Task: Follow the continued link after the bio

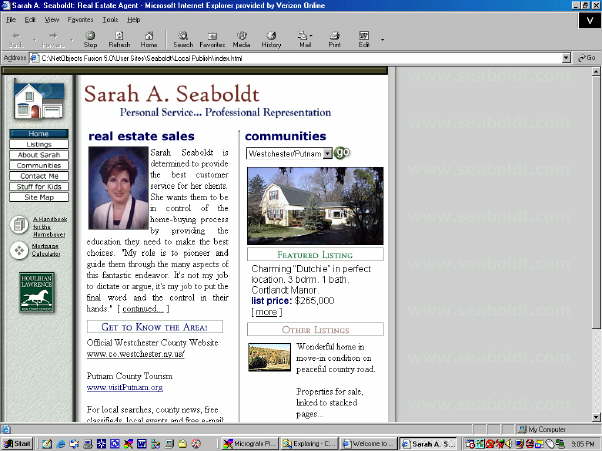Action: 143,309
